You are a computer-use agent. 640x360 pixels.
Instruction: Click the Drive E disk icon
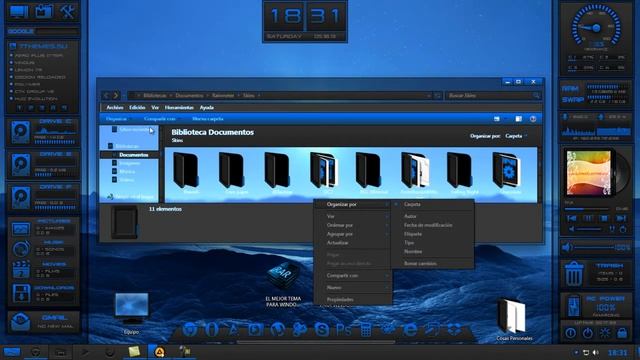tap(20, 165)
